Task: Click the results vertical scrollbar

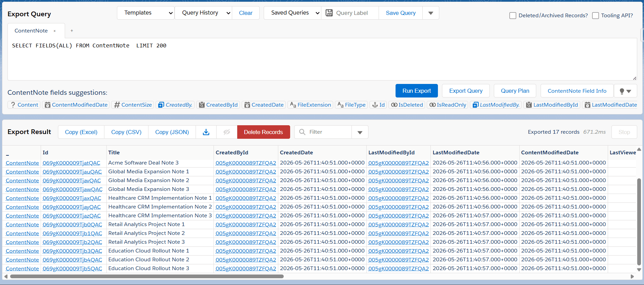Action: (x=639, y=222)
